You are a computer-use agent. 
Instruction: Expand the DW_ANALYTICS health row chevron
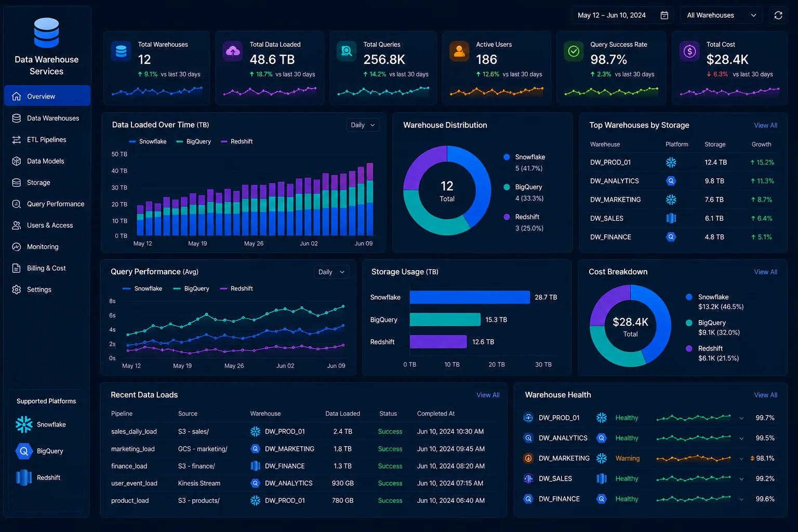click(x=741, y=438)
